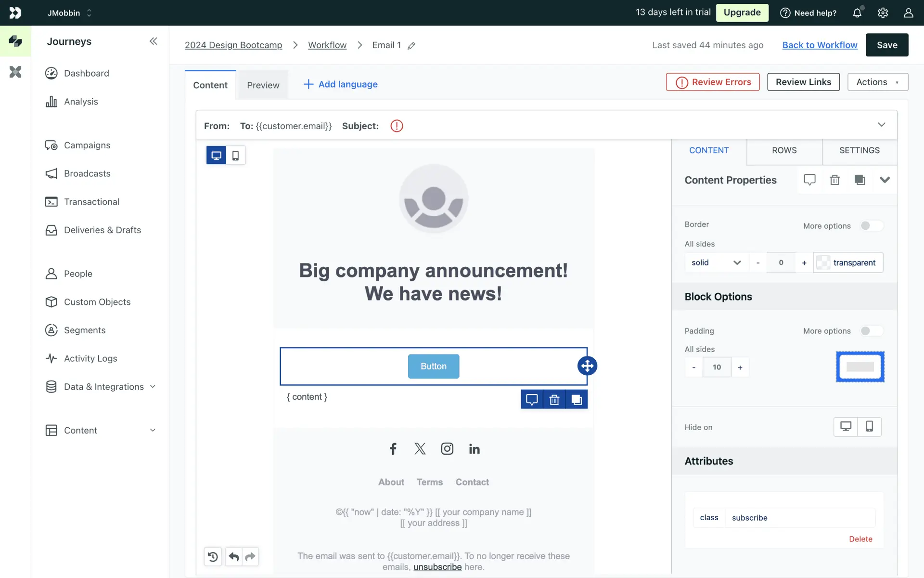
Task: Enable Padding More options toggle
Action: point(872,331)
